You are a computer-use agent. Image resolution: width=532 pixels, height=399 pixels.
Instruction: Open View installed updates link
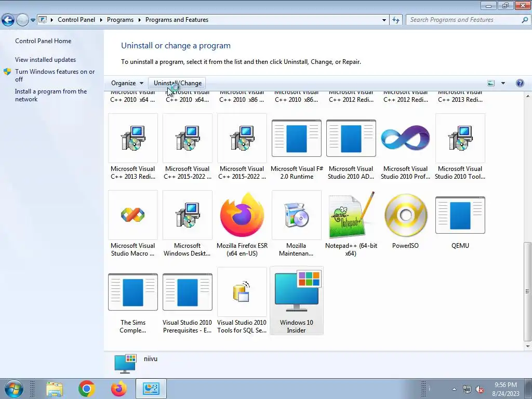[x=46, y=59]
